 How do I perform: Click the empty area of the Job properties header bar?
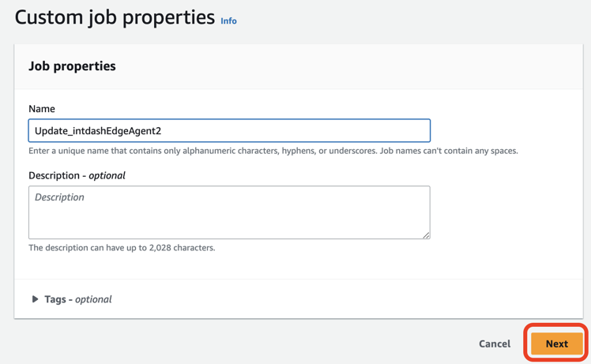tap(347, 66)
